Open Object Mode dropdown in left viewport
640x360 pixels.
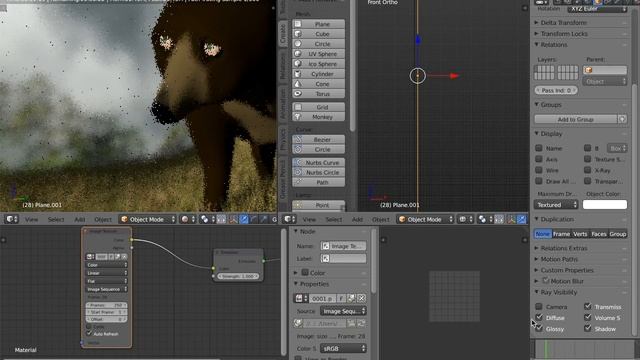click(x=148, y=219)
